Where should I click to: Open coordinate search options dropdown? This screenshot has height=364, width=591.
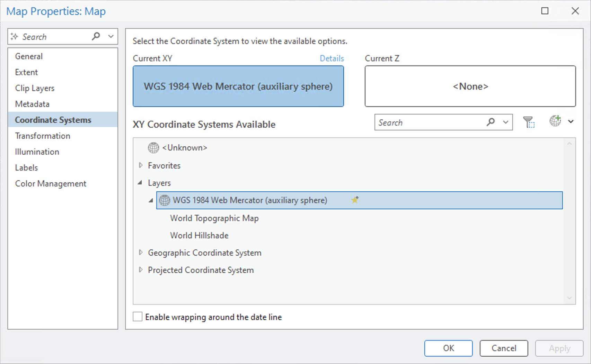[x=506, y=122]
